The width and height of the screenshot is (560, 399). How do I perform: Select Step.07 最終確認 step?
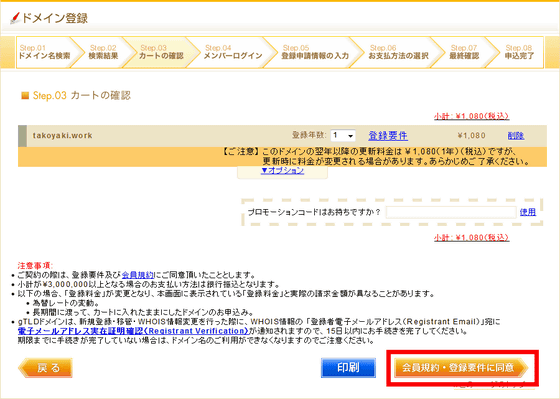[464, 52]
